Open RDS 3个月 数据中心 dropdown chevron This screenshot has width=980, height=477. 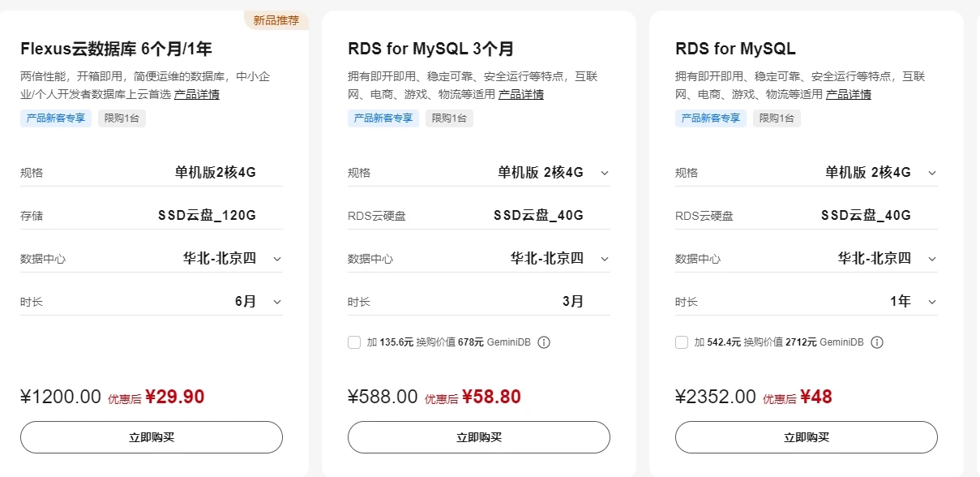(604, 259)
